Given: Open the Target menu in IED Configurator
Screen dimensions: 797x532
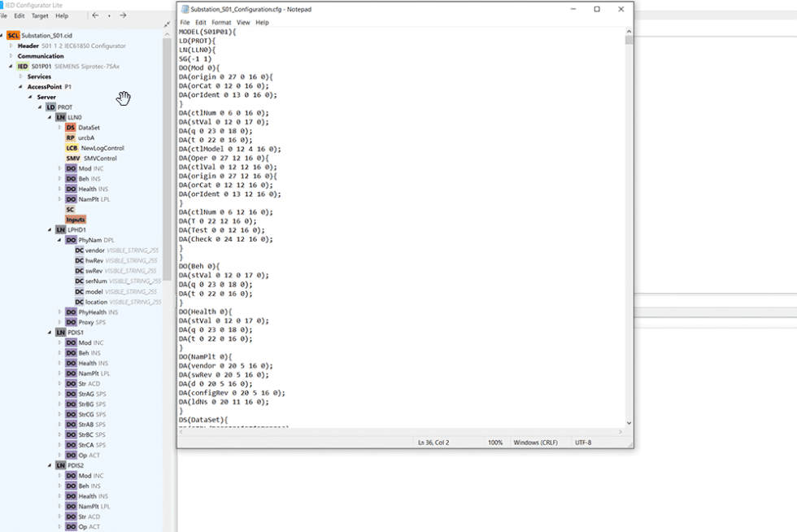Looking at the screenshot, I should 40,15.
